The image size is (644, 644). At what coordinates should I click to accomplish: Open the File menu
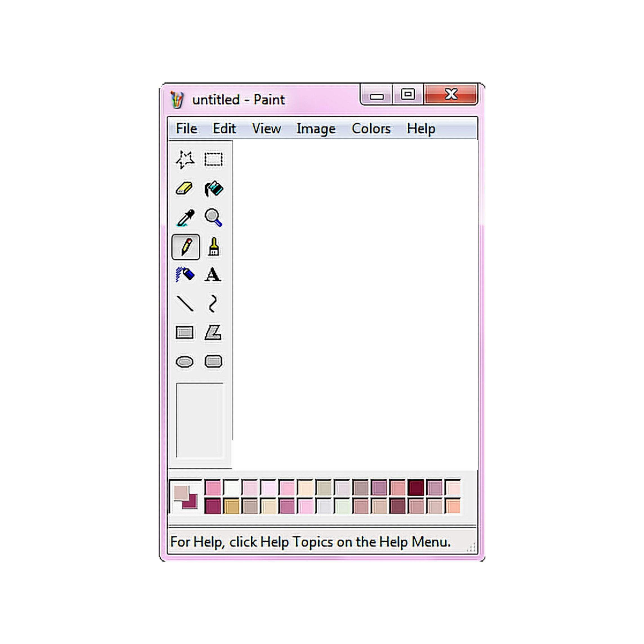click(x=186, y=129)
